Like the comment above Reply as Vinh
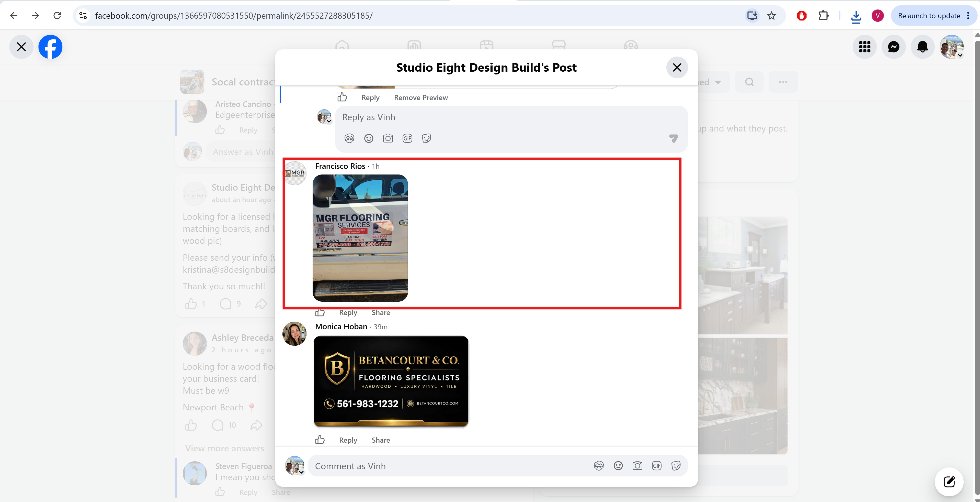Screen dimensions: 980x502 click(342, 97)
